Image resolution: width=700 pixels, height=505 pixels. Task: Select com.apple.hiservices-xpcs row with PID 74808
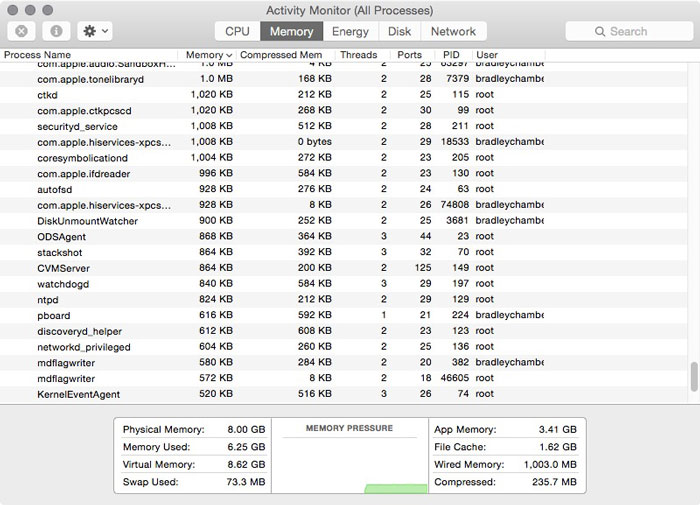343,205
